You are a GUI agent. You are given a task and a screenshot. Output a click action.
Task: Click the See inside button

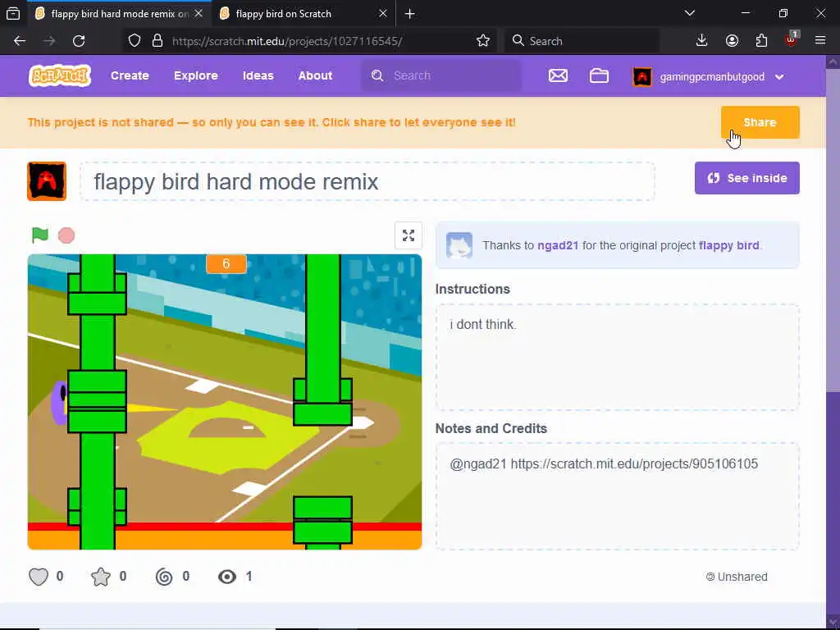click(x=746, y=178)
